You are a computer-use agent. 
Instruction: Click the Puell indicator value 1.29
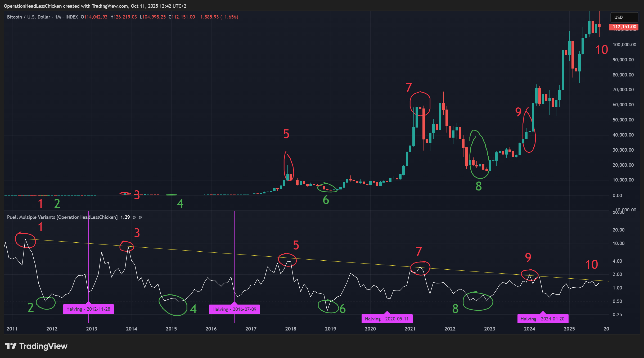(125, 217)
